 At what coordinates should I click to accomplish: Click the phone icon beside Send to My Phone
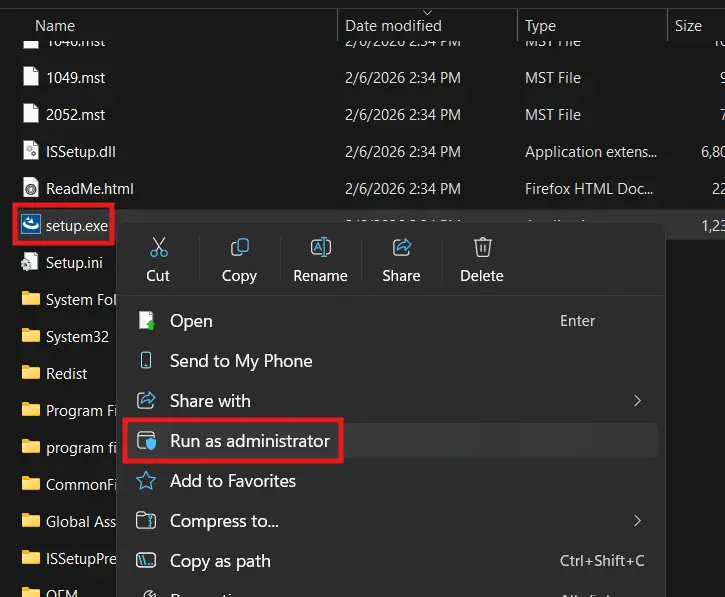146,360
